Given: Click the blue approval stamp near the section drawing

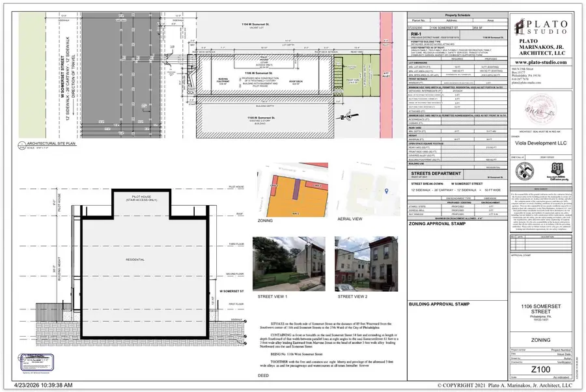Looking at the screenshot, I should coord(37,363).
